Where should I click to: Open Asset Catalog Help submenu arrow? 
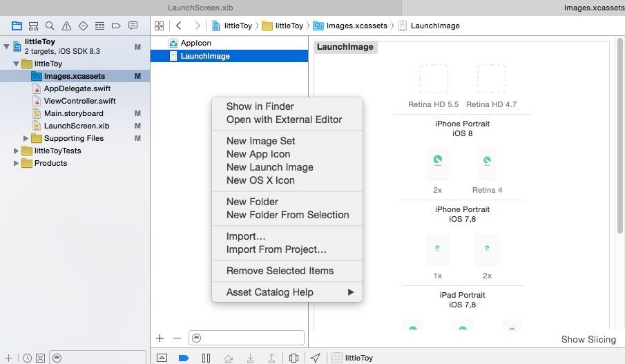(x=351, y=292)
